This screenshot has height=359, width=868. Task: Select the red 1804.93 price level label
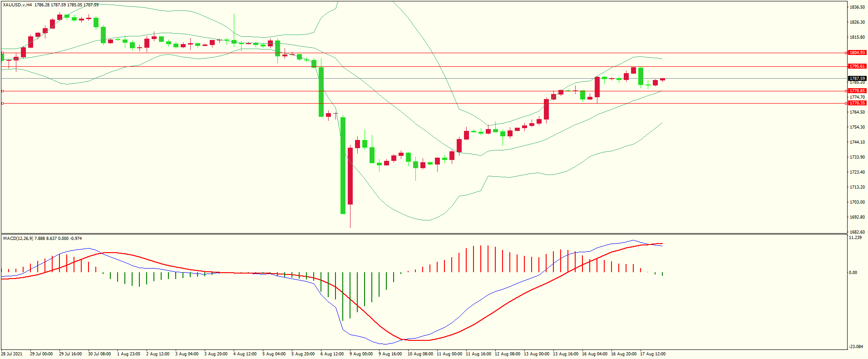point(857,53)
